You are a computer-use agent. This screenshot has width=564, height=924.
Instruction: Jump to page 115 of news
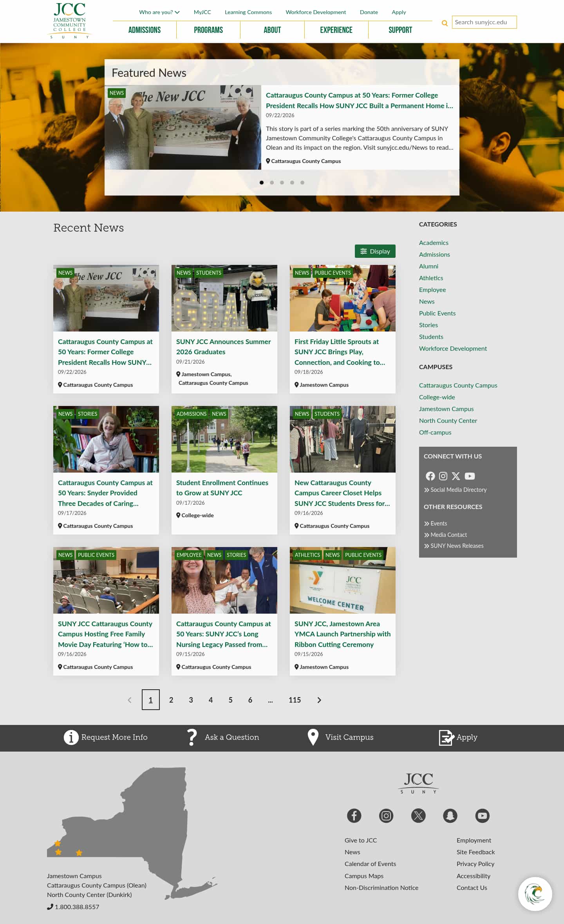point(295,700)
